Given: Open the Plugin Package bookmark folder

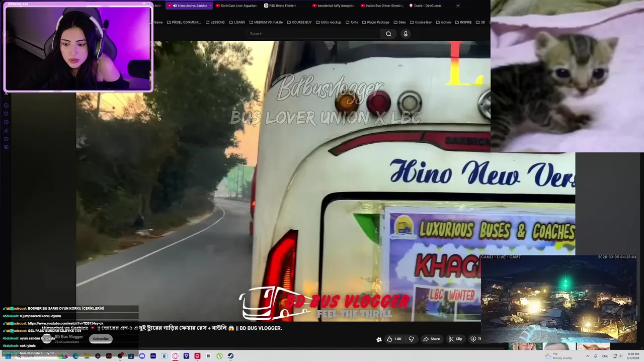Looking at the screenshot, I should (376, 22).
